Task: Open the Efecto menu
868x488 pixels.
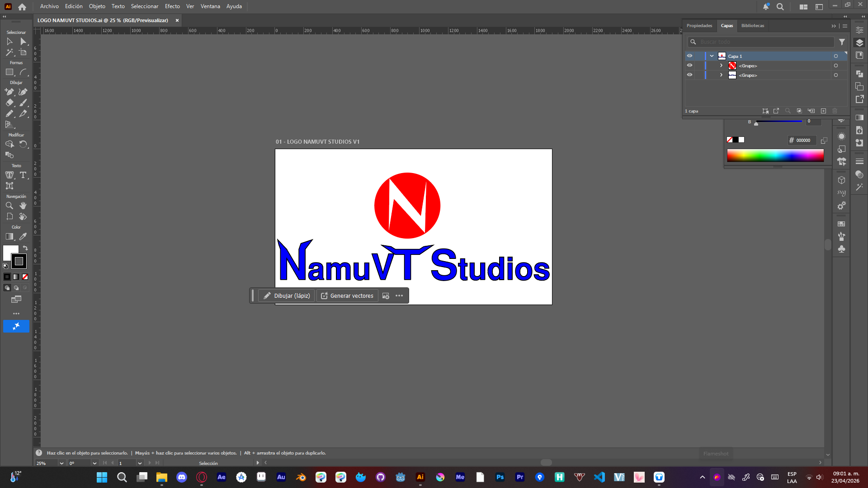Action: point(172,6)
